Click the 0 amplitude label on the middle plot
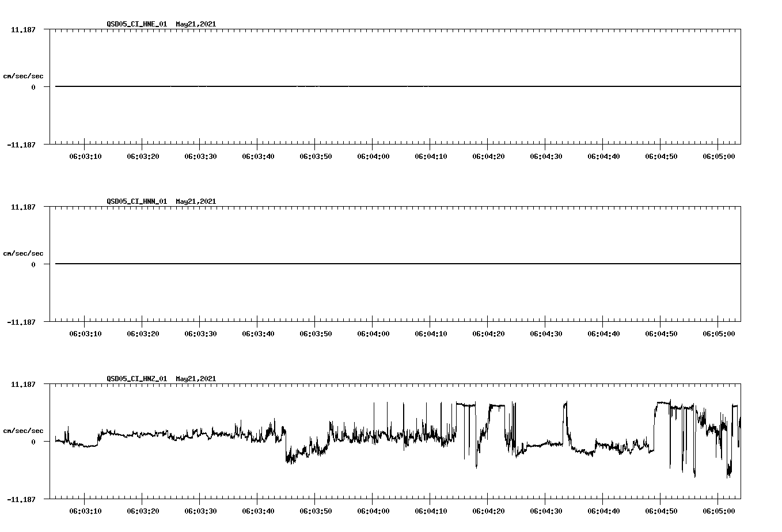The height and width of the screenshot is (532, 782). [33, 264]
